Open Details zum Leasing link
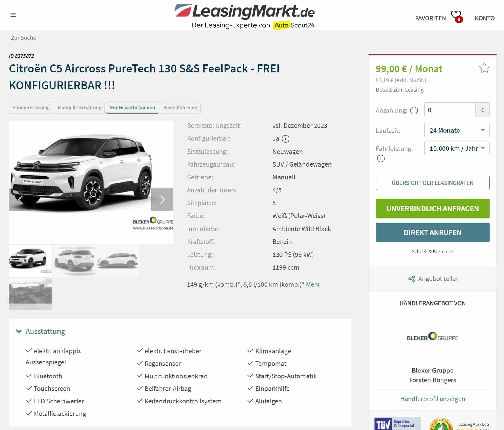Viewport: 504px width, 430px height. [x=399, y=90]
